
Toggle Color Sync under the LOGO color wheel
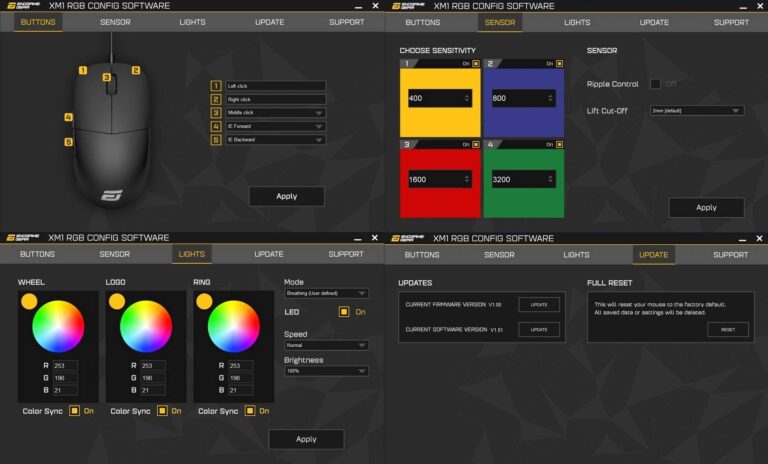click(160, 411)
